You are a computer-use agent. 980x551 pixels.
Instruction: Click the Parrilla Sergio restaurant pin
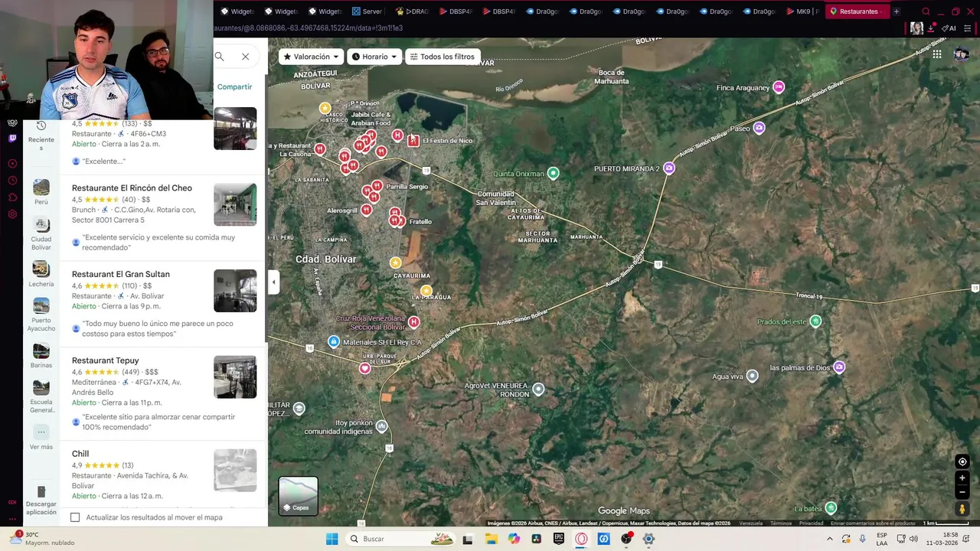[377, 186]
